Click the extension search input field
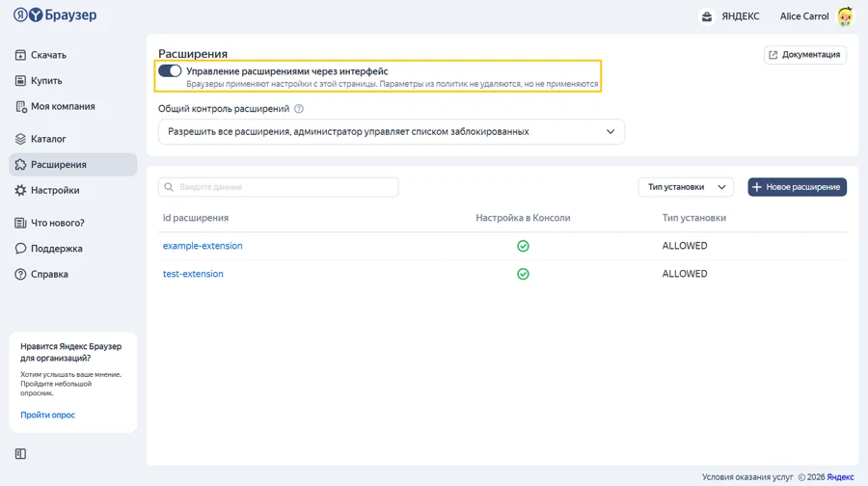The height and width of the screenshot is (486, 868). click(279, 187)
